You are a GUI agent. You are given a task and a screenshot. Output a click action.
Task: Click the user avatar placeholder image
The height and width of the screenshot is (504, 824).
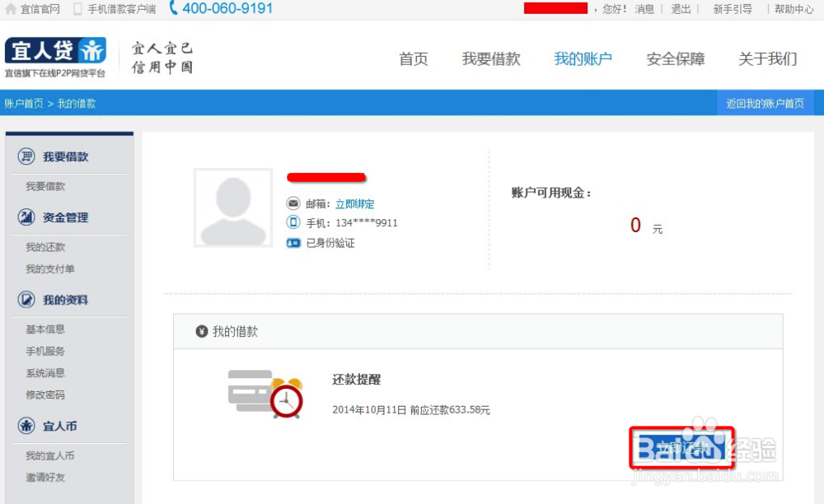pyautogui.click(x=233, y=208)
